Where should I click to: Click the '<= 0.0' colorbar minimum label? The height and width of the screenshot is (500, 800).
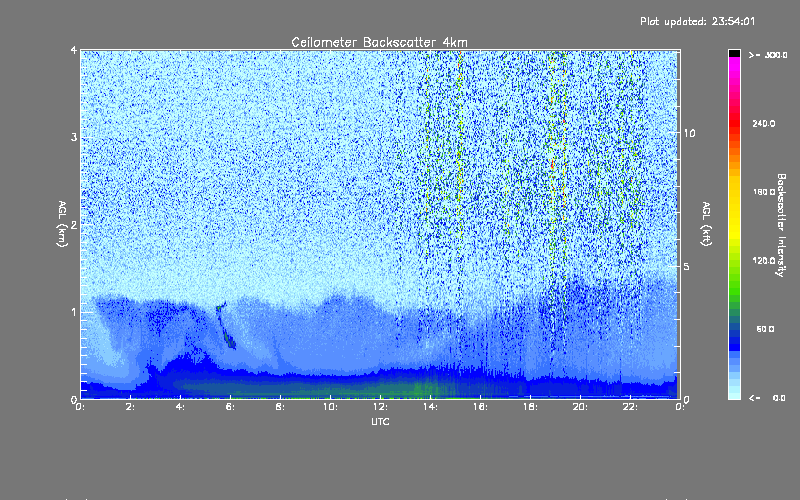pyautogui.click(x=767, y=397)
